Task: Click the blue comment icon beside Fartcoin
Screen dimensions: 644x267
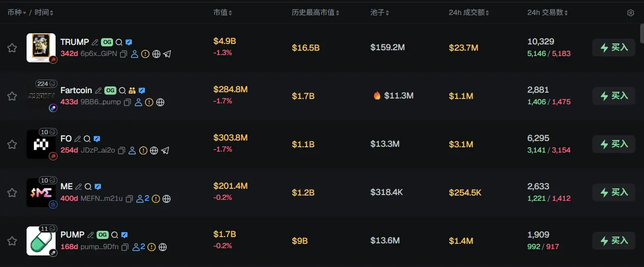Action: pos(142,91)
